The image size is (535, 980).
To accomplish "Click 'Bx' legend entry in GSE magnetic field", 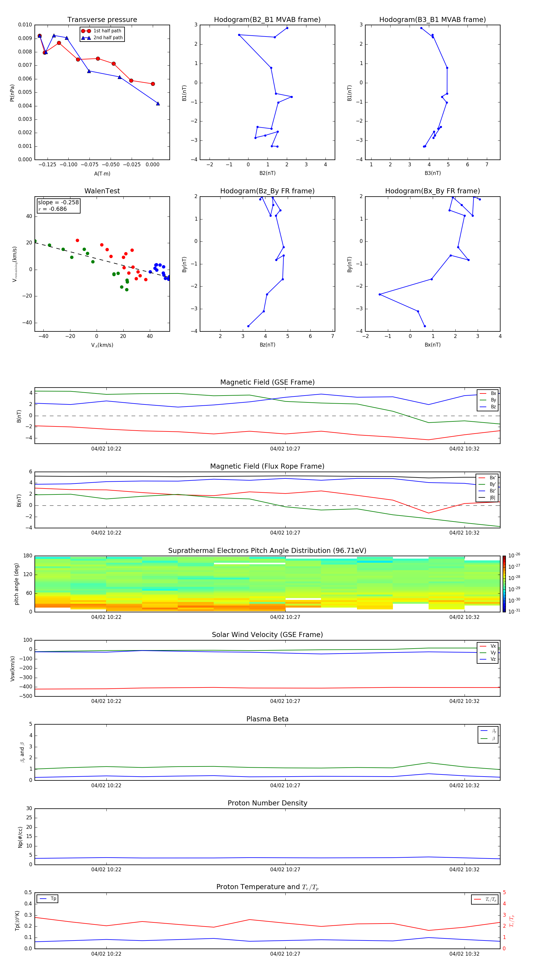I will (x=488, y=394).
